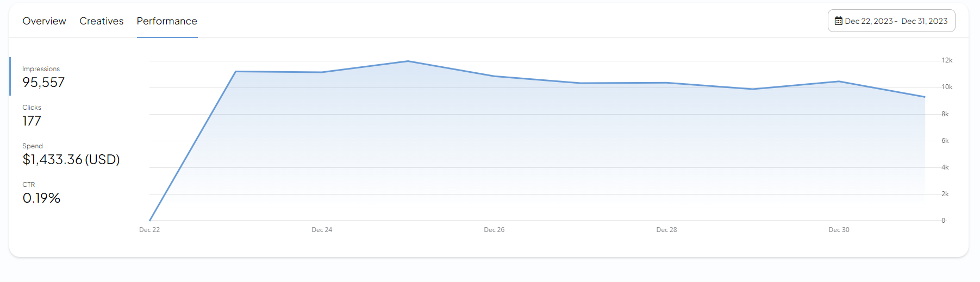Click the Dec 31, 2023 end date text
Screen dimensions: 980x282
tap(924, 21)
